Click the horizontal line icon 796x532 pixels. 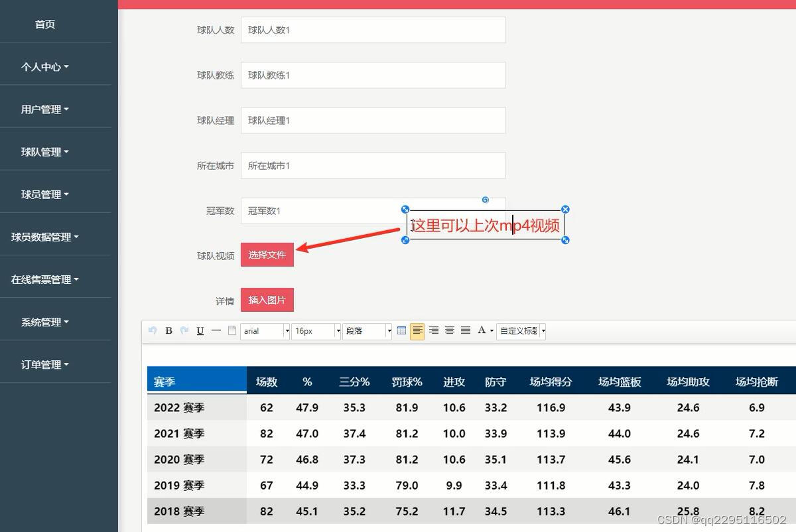(216, 331)
